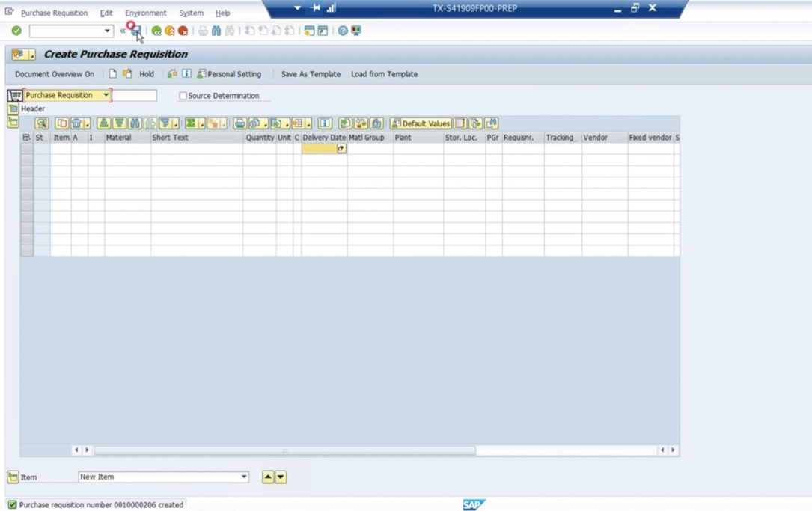
Task: Click the Vendor column header
Action: coord(605,138)
